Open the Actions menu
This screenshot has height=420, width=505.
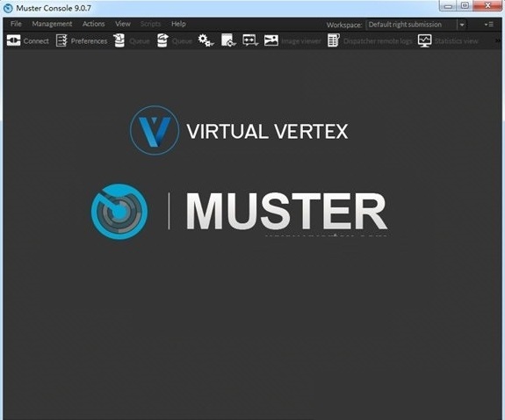coord(93,24)
